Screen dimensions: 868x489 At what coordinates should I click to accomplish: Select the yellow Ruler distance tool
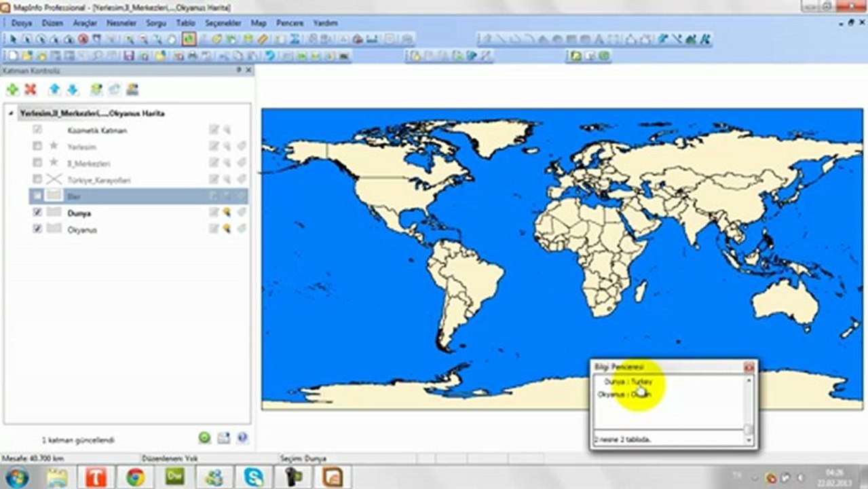tap(262, 39)
